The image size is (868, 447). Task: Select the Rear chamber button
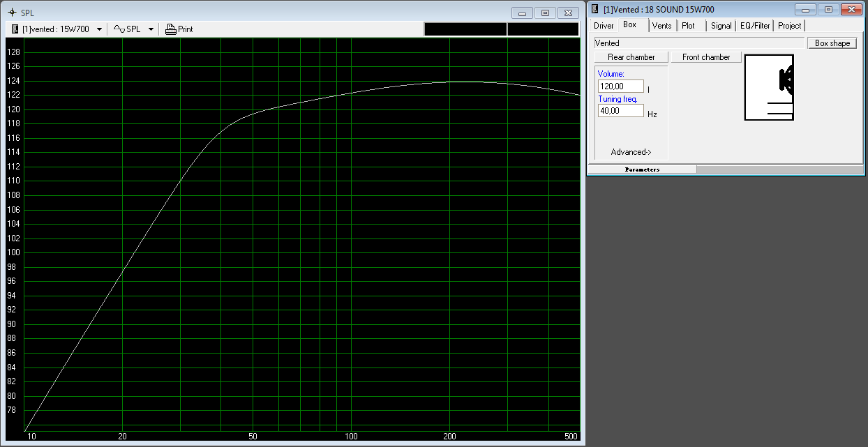(631, 57)
